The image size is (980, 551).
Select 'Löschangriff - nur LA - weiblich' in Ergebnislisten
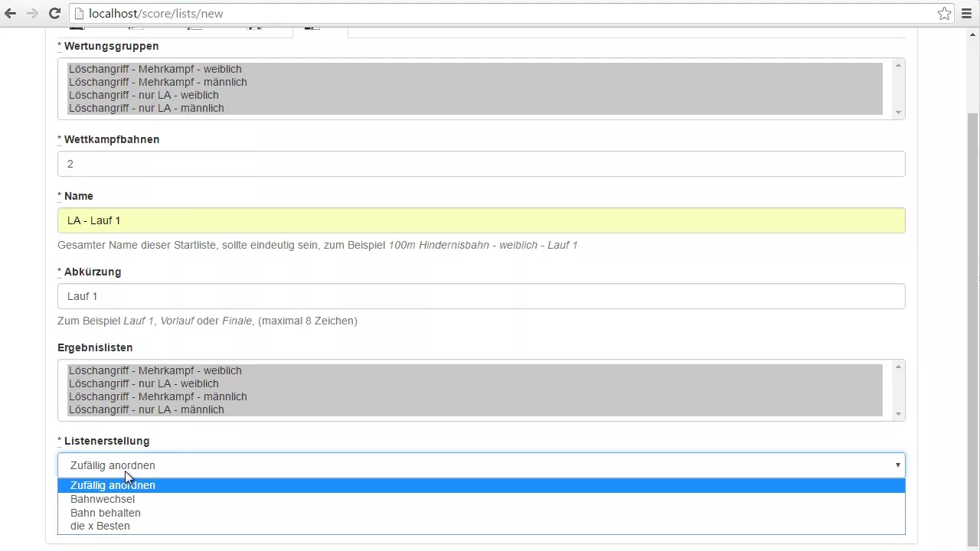[x=475, y=383]
